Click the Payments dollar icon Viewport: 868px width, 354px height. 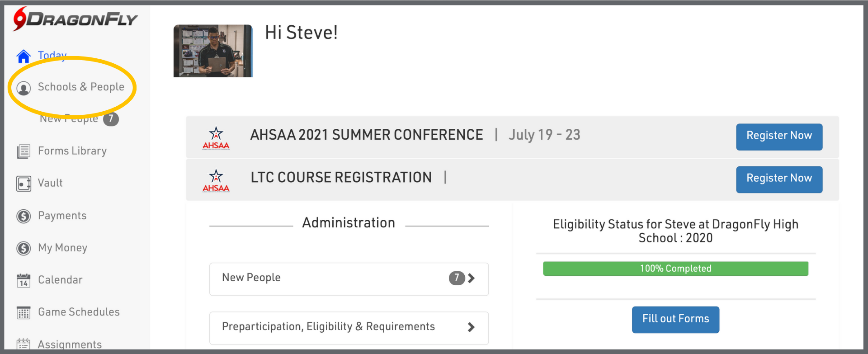point(24,216)
